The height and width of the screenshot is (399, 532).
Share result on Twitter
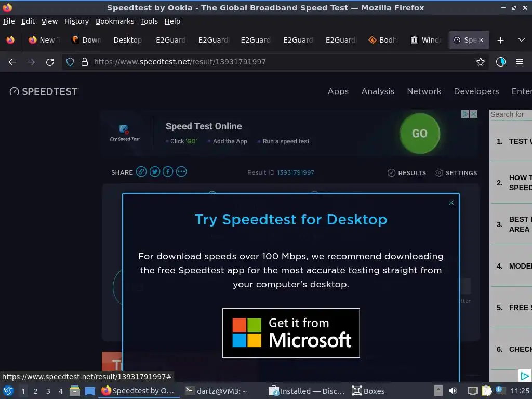155,171
